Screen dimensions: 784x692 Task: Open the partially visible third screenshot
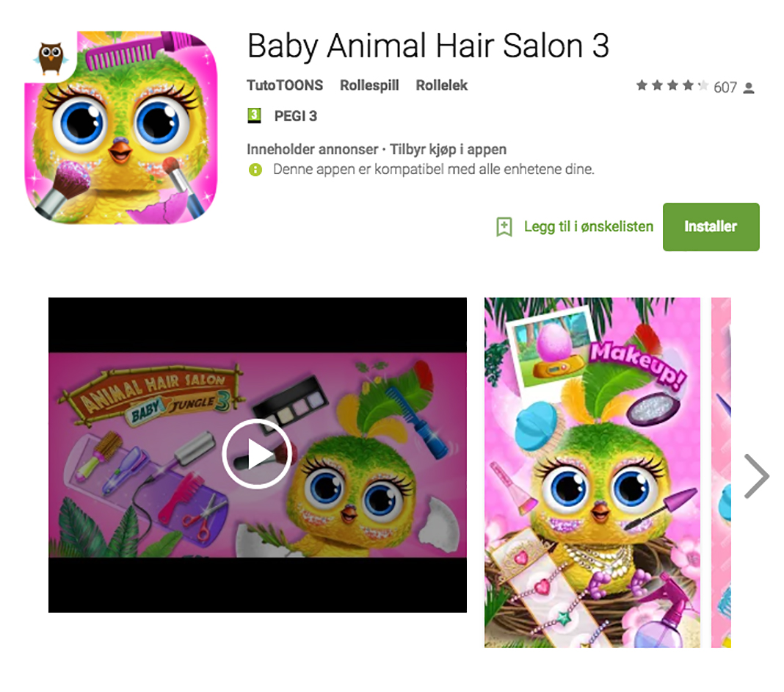(721, 472)
